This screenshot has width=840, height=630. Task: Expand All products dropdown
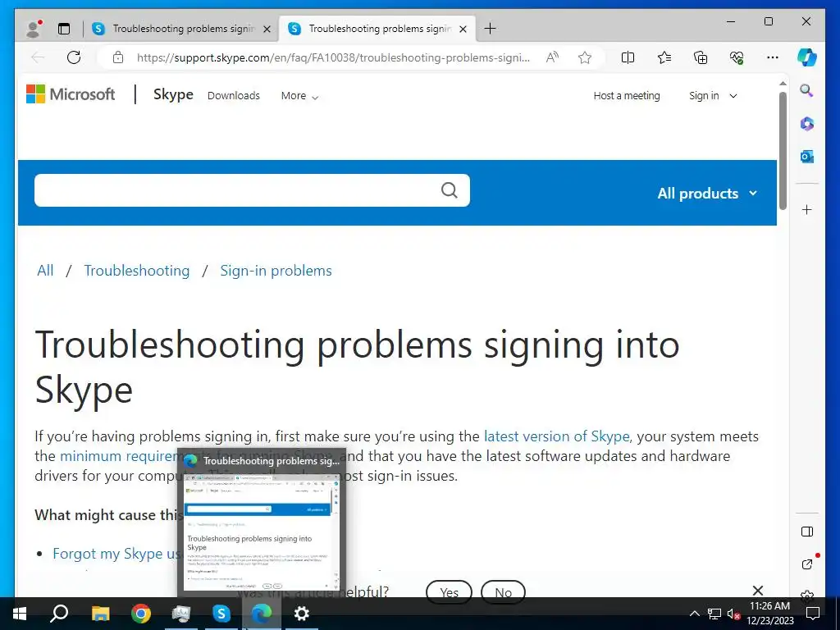pos(706,194)
